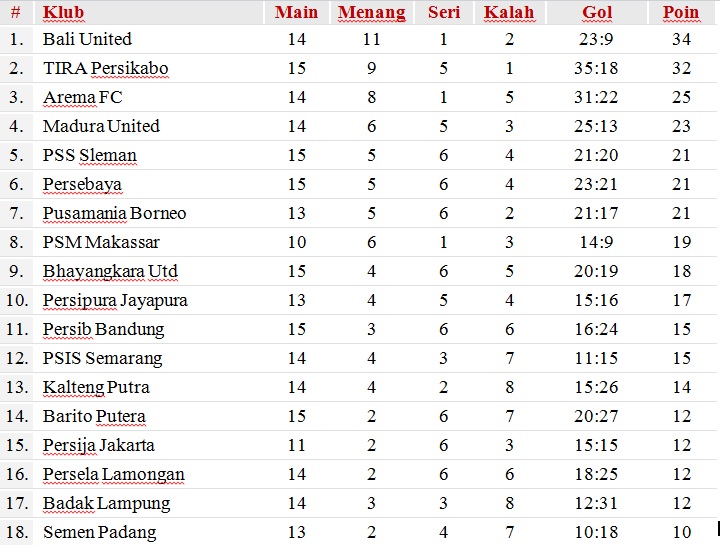Click the Semen Padang club name
Screen dimensions: 720x545
pos(99,532)
